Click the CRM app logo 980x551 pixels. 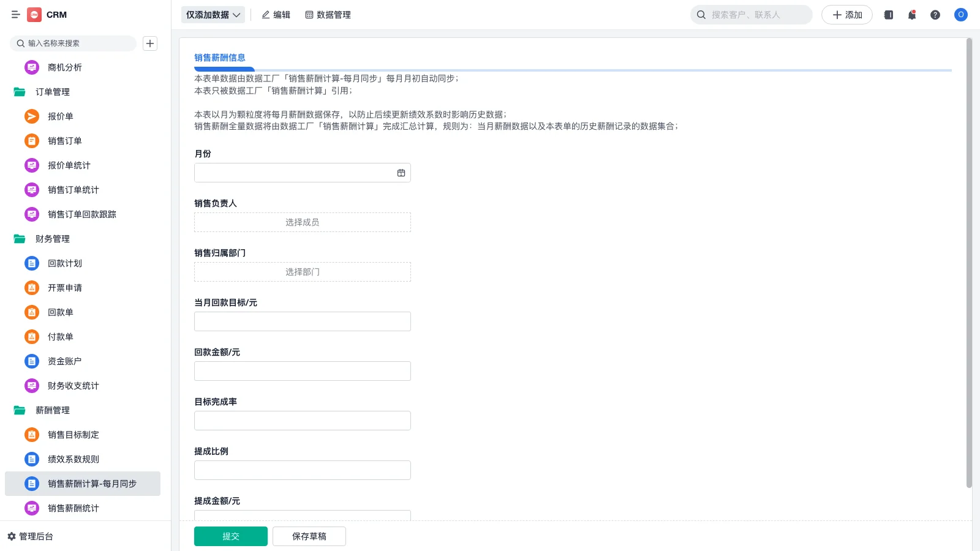click(34, 15)
